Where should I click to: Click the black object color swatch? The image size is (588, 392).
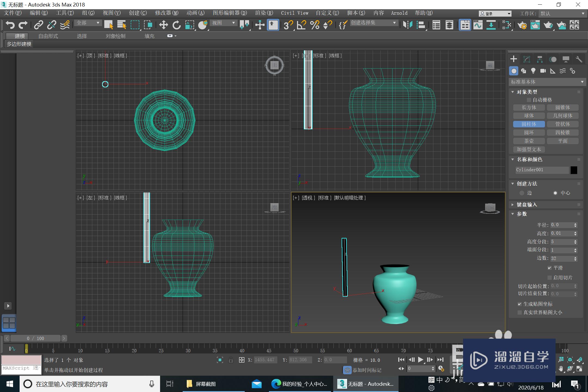(x=574, y=170)
